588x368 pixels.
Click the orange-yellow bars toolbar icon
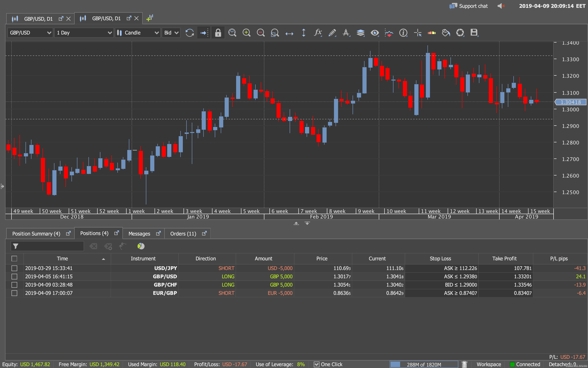click(432, 33)
